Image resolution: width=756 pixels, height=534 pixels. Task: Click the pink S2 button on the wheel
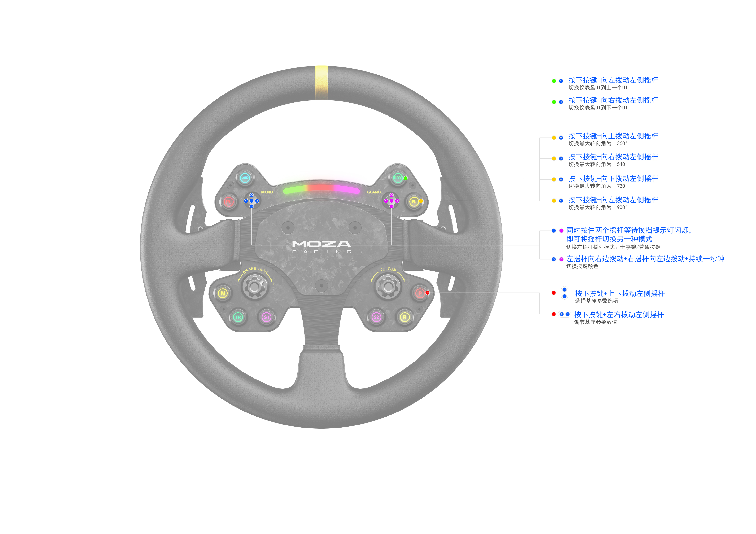tap(376, 317)
